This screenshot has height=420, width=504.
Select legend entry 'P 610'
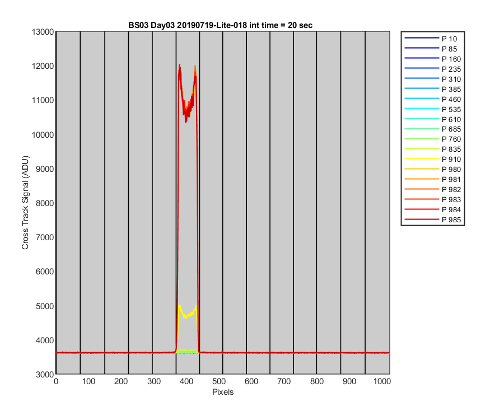(x=432, y=119)
